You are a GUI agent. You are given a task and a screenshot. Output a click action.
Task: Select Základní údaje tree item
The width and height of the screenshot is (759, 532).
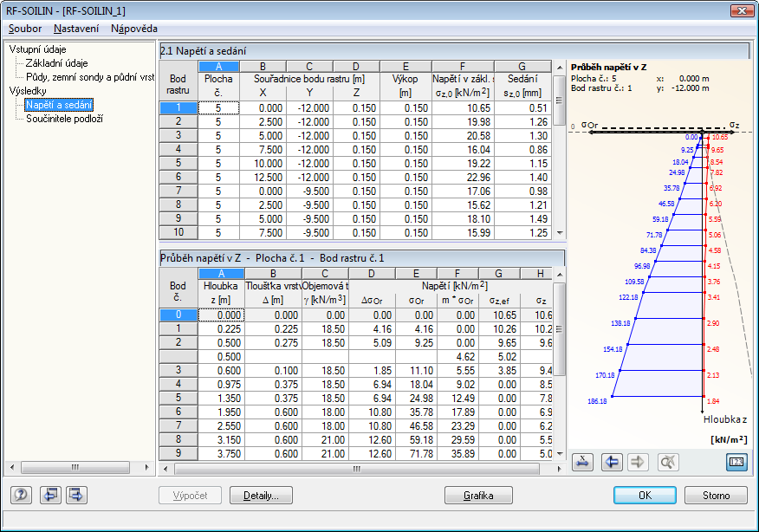coord(56,63)
